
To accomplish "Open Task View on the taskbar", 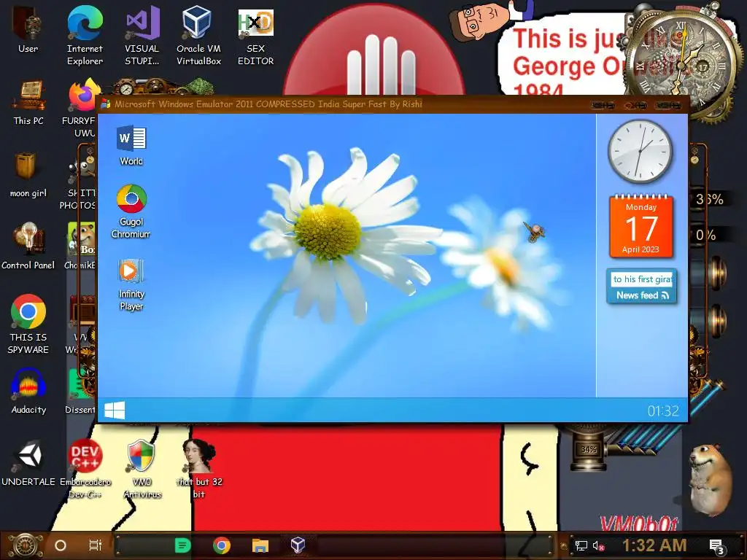I will coord(96,545).
